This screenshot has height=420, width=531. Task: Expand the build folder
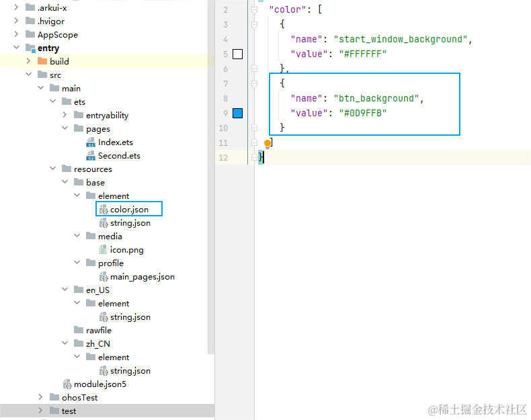28,61
